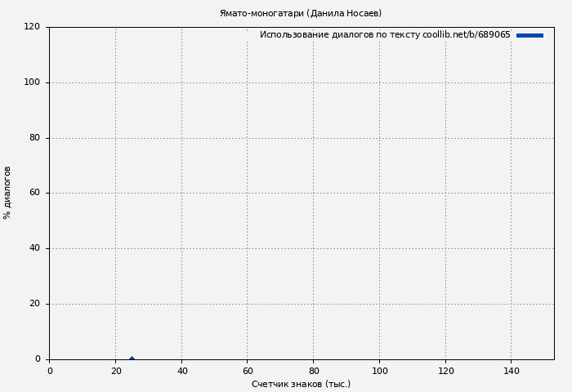Click the small blue data point marker
Screen dimensions: 572x392
[x=132, y=358]
